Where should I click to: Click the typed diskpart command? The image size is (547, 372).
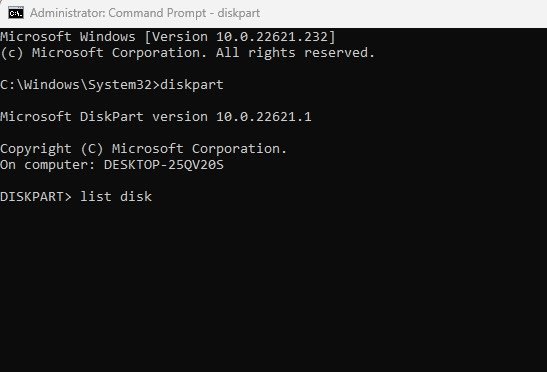[x=192, y=85]
